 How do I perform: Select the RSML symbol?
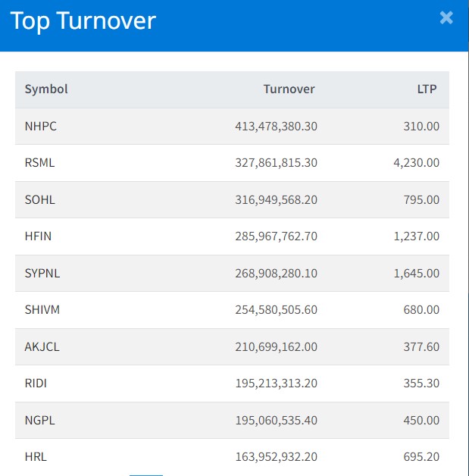tap(40, 162)
